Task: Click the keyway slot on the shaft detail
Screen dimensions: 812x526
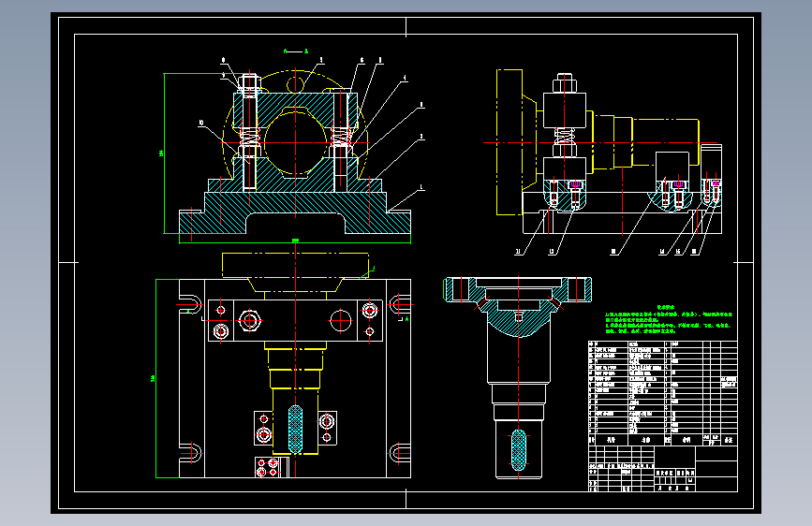Action: [517, 449]
